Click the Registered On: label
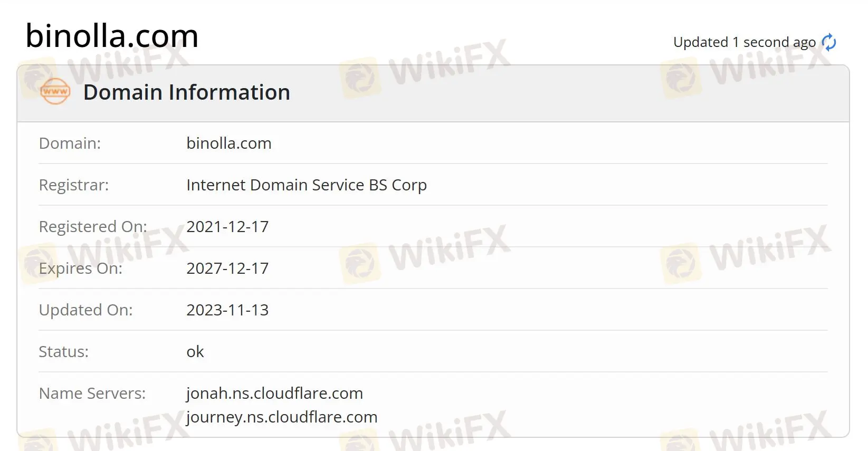Image resolution: width=868 pixels, height=451 pixels. [93, 227]
